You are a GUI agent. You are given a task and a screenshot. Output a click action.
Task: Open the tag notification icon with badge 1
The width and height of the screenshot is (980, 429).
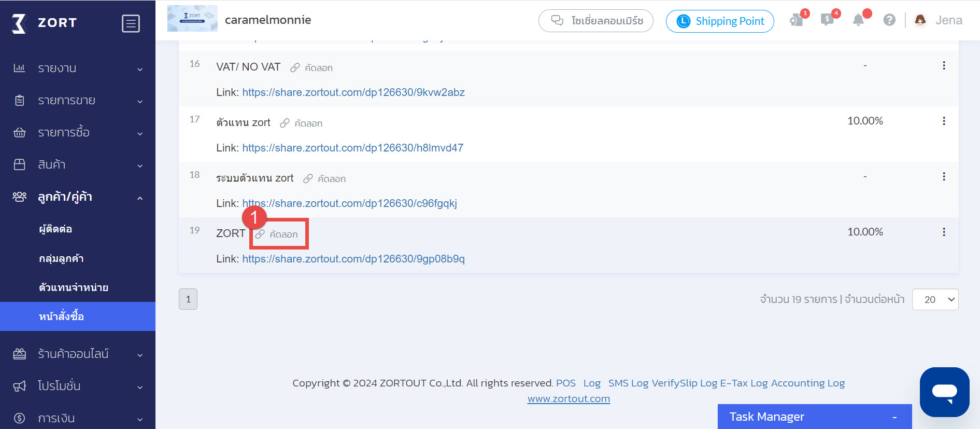pyautogui.click(x=797, y=20)
